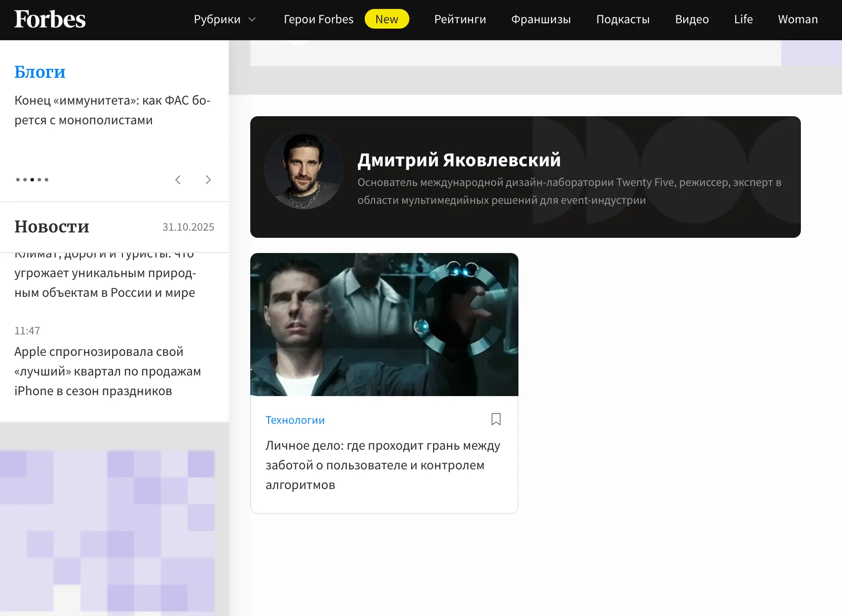The height and width of the screenshot is (616, 842).
Task: Click the 11:47 timestamp
Action: [x=27, y=331]
